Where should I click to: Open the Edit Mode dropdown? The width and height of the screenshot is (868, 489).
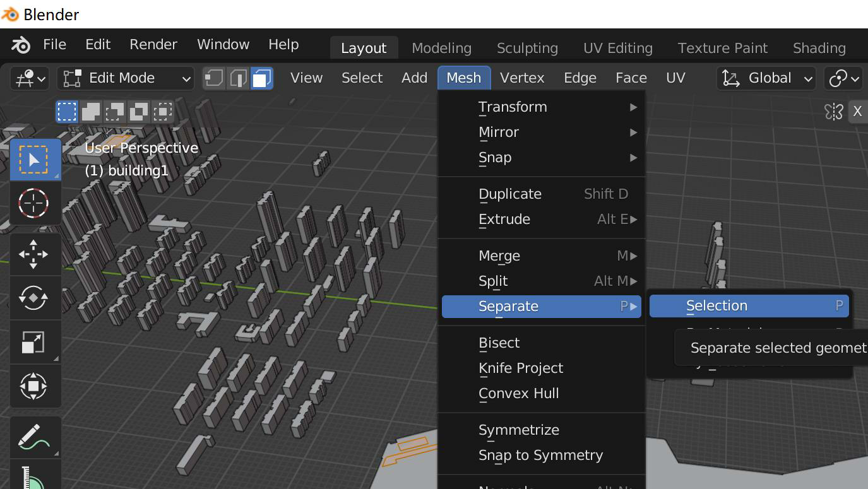(x=126, y=78)
